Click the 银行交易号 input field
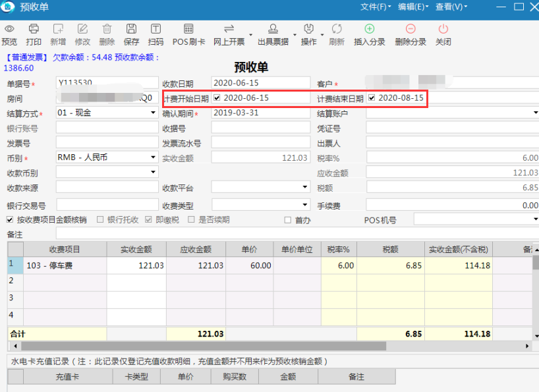This screenshot has width=539, height=392. [107, 205]
